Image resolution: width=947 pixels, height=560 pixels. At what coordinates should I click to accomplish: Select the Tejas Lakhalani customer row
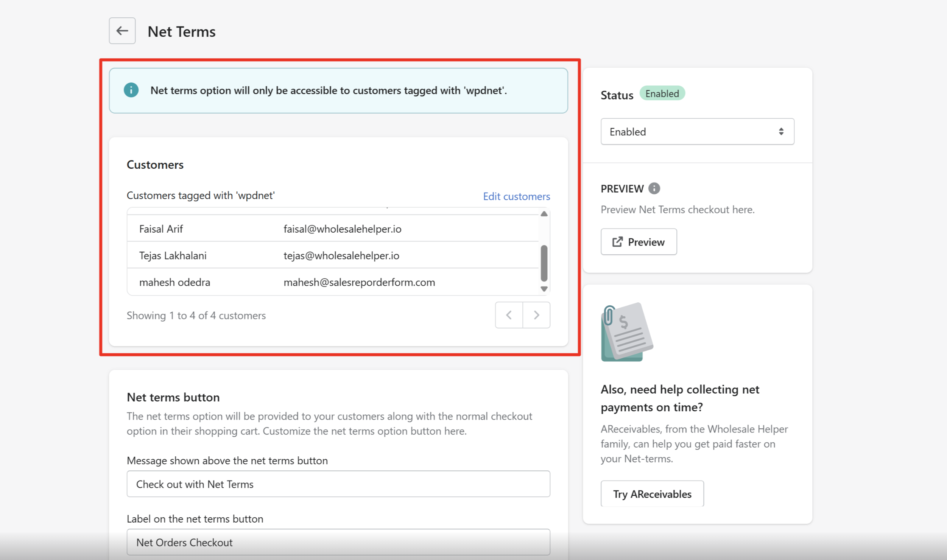(x=173, y=255)
